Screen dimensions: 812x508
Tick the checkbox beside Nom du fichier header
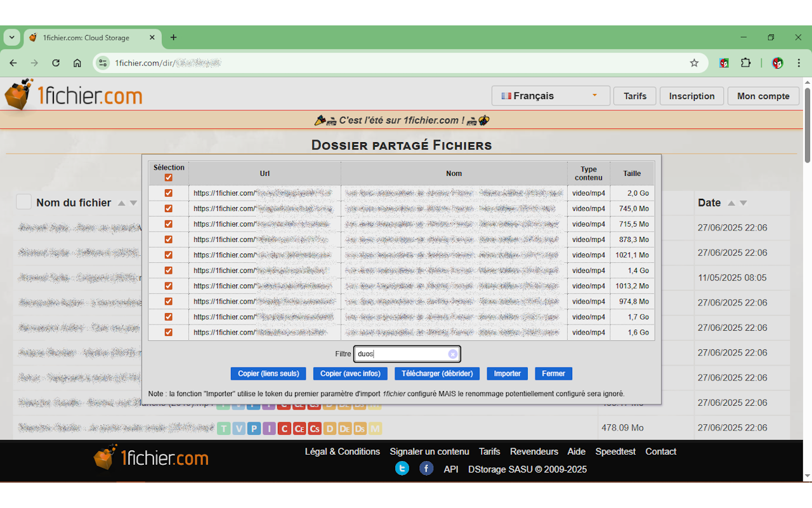click(23, 202)
